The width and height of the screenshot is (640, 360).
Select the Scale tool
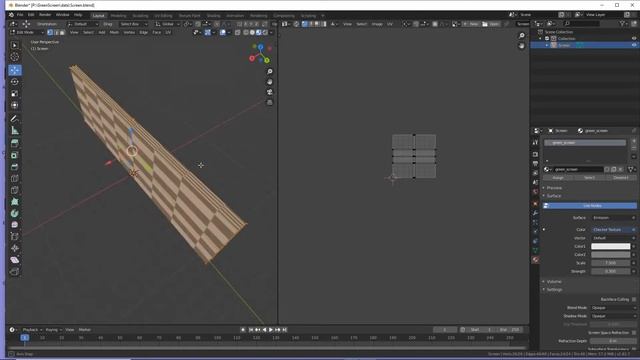[15, 93]
